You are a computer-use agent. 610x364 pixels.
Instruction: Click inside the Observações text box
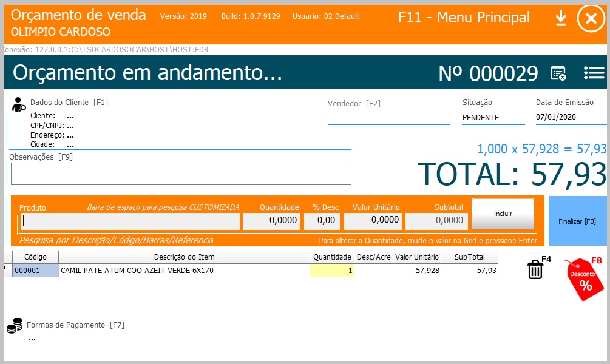coord(181,174)
